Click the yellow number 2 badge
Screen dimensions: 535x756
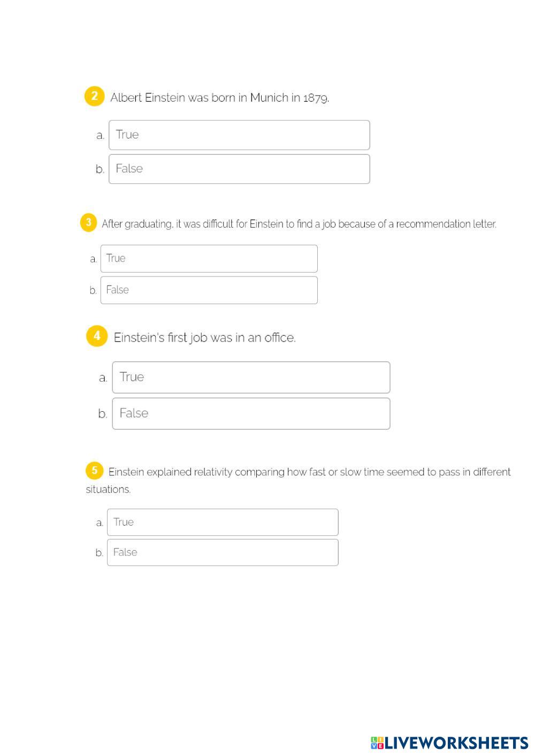click(94, 97)
